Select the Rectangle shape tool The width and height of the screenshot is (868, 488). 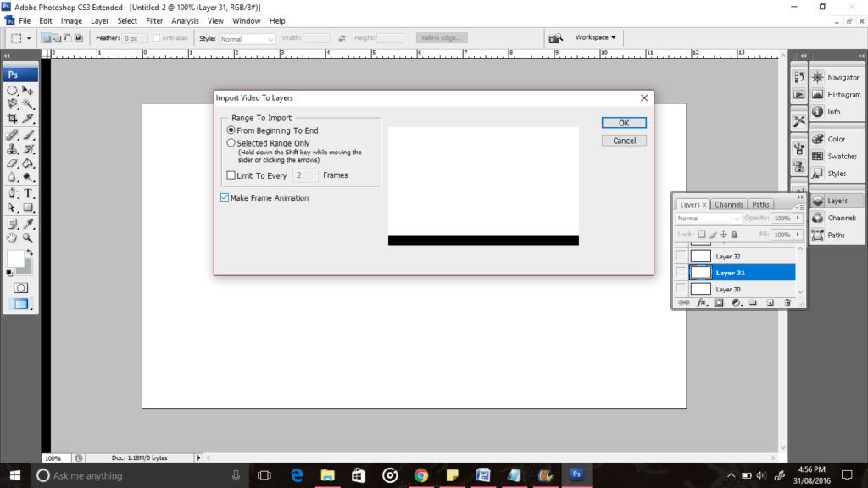pos(28,208)
